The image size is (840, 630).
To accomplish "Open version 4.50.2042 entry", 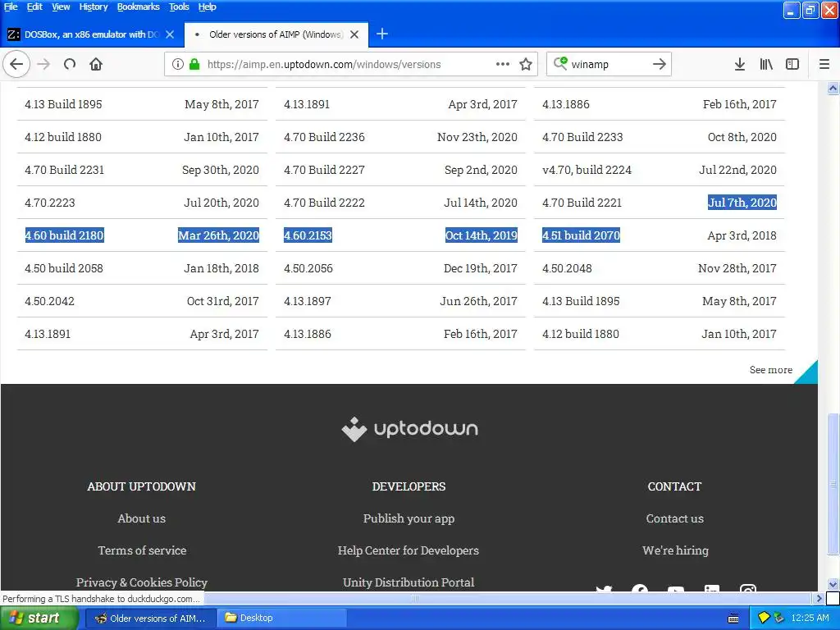I will tap(49, 301).
